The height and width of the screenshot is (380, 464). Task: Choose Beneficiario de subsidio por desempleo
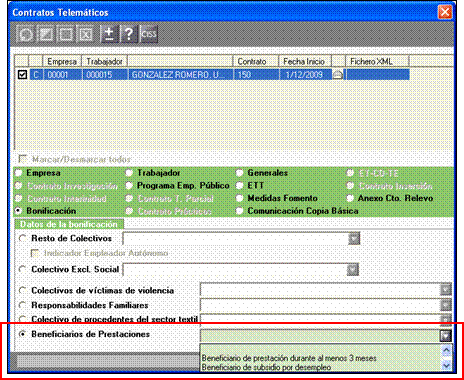pyautogui.click(x=266, y=367)
